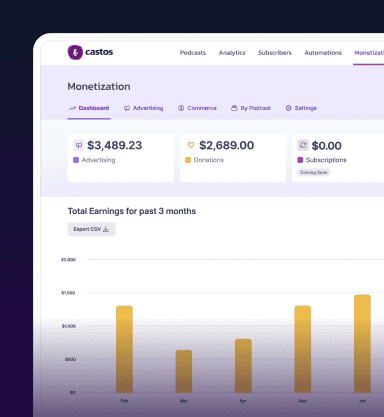The image size is (384, 417).
Task: Click the download icon in Export CSV
Action: [106, 229]
